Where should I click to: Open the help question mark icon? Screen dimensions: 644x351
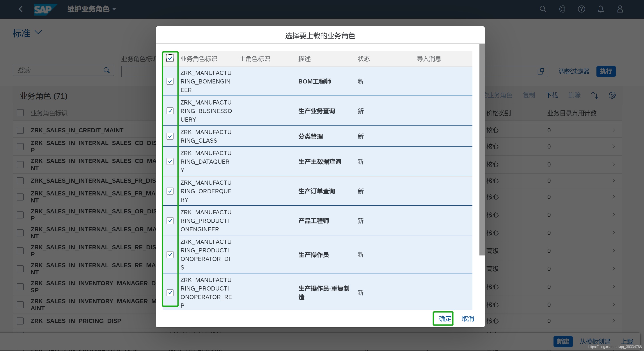(x=581, y=9)
